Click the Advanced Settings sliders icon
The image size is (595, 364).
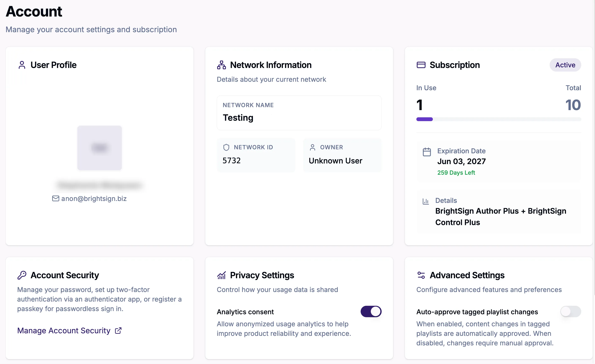421,275
